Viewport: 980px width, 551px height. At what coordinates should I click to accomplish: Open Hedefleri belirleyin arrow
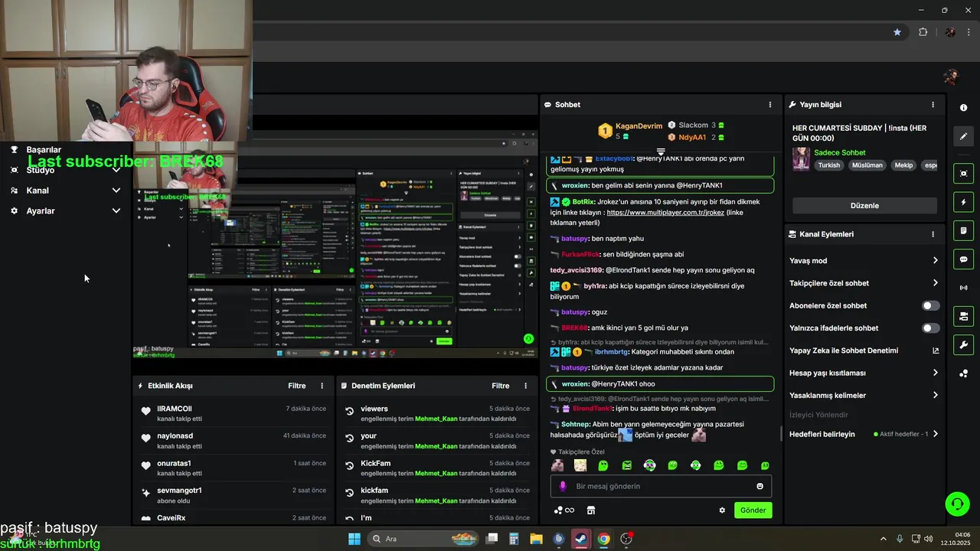935,434
